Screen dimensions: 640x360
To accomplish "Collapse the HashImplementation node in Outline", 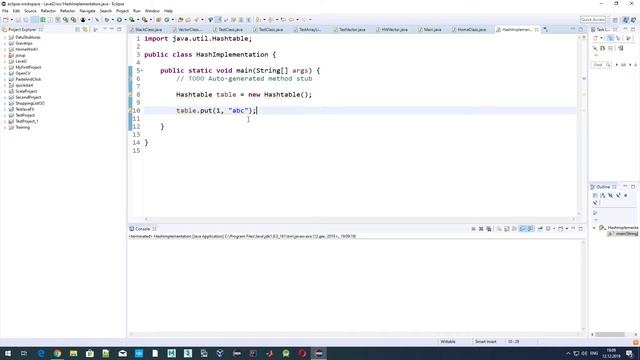I will point(594,228).
